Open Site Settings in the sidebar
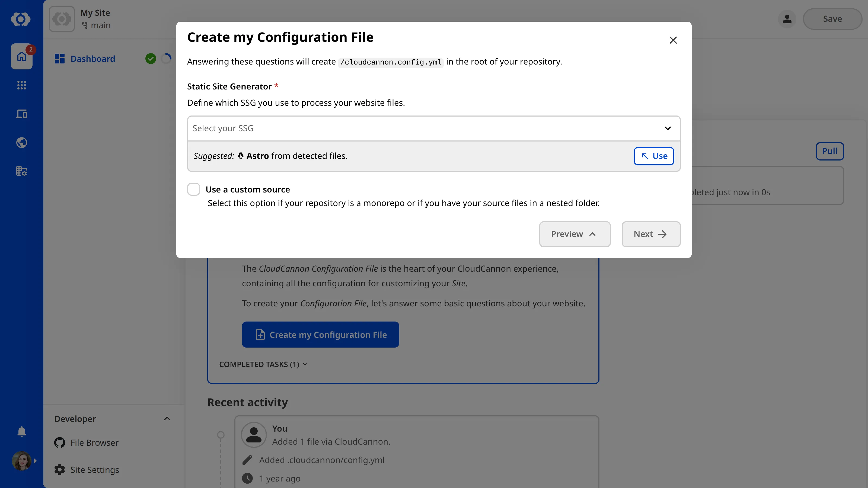 [x=94, y=470]
